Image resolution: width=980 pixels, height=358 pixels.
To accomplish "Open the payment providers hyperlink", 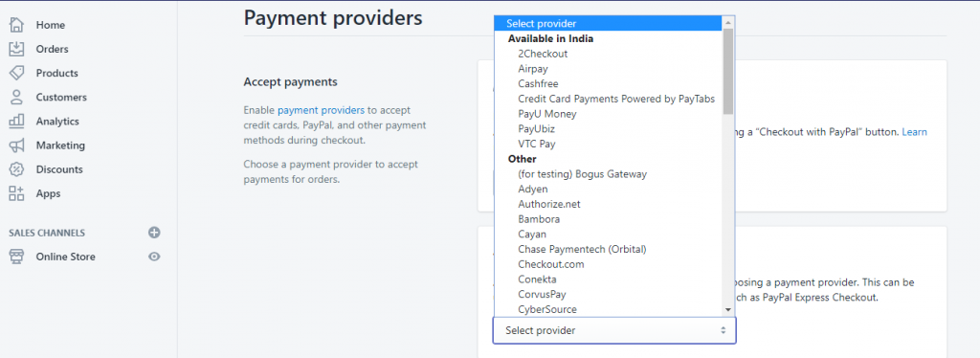I will [x=321, y=110].
